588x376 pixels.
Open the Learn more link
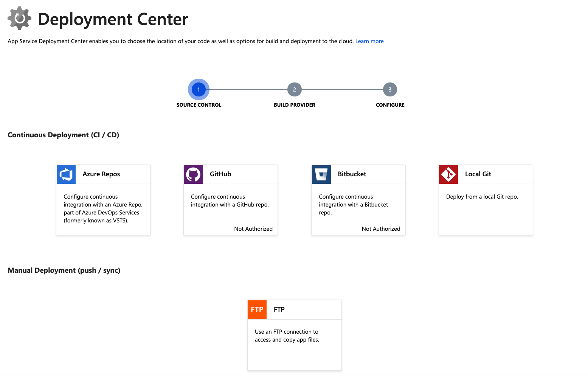369,41
